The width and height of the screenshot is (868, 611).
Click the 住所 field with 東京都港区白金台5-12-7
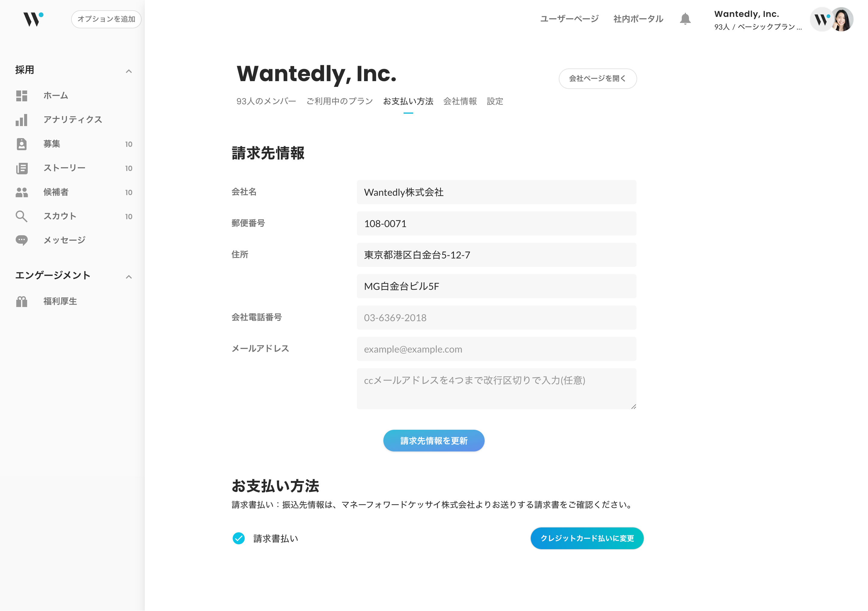496,255
